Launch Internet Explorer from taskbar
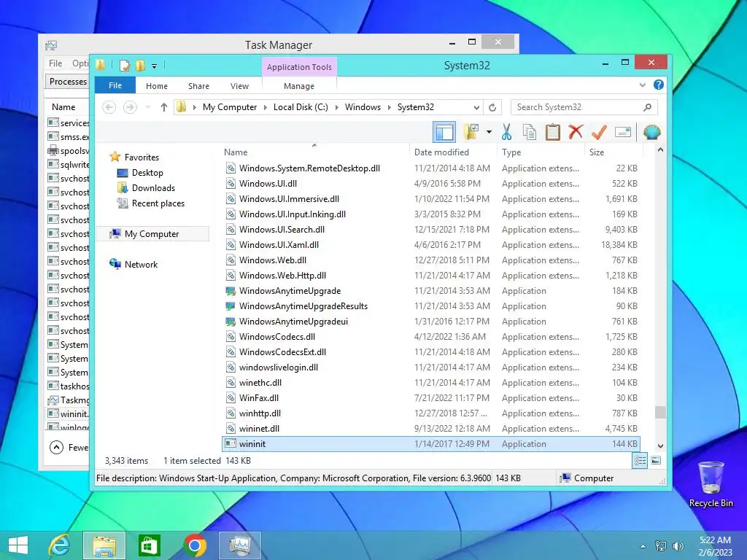Viewport: 747px width, 560px height. click(60, 545)
